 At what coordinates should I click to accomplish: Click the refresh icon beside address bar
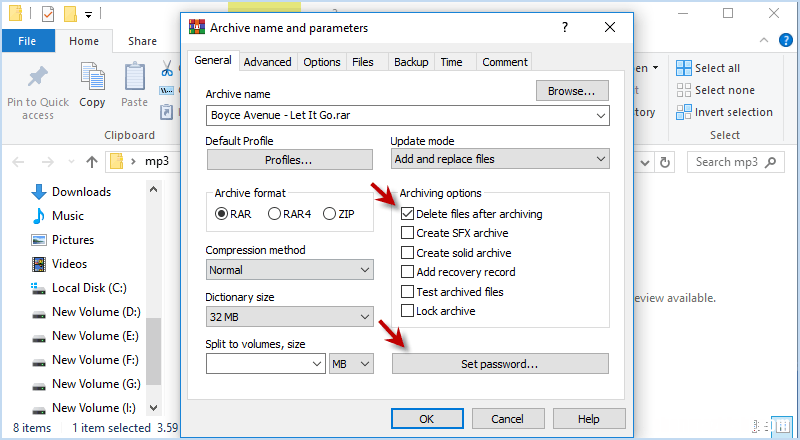point(665,162)
